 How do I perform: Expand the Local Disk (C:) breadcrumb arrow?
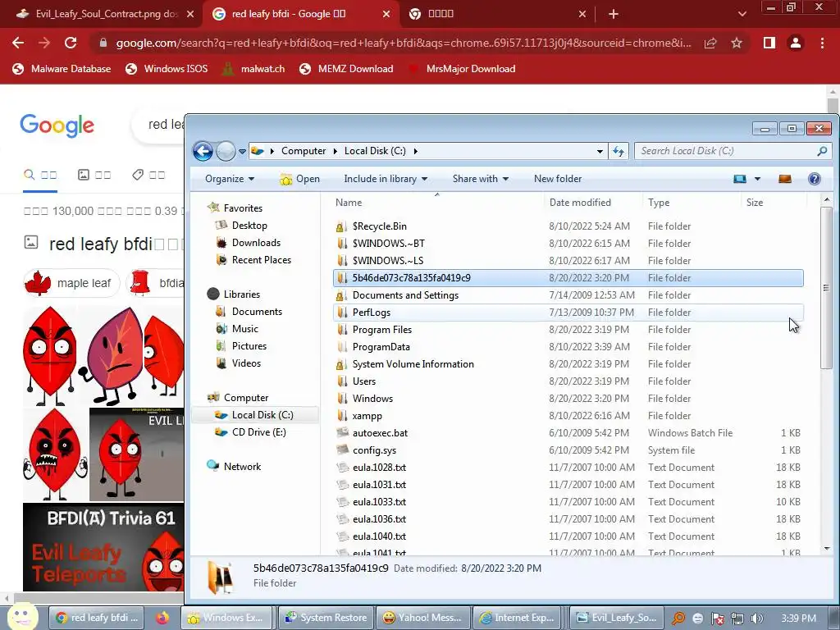(415, 151)
